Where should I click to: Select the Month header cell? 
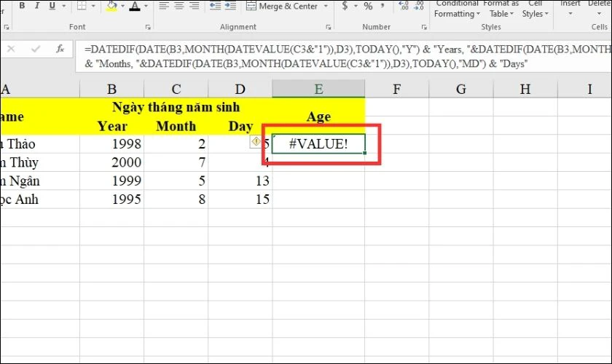[176, 126]
